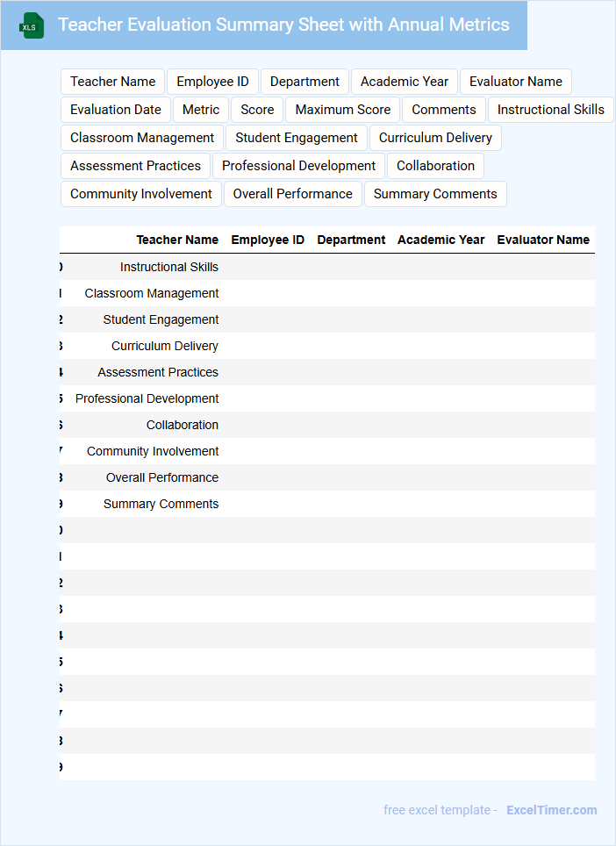Pick the Instructional Skills tag
The height and width of the screenshot is (846, 616).
pyautogui.click(x=550, y=110)
